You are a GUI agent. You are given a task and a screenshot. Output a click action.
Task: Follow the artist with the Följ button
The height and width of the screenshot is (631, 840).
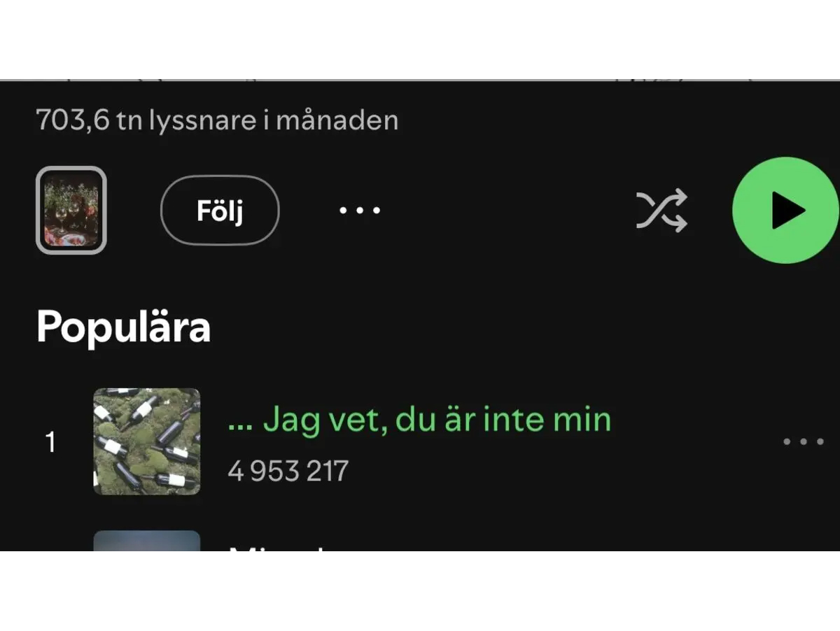coord(220,210)
